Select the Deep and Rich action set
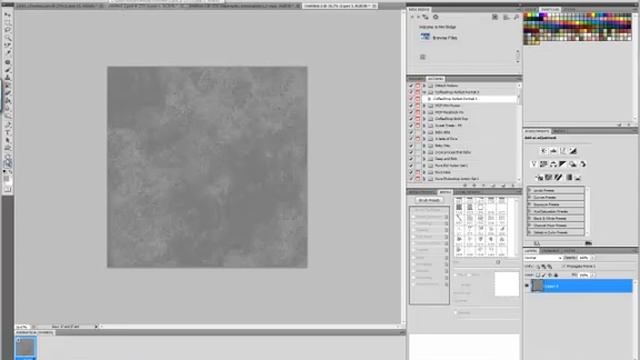 446,159
